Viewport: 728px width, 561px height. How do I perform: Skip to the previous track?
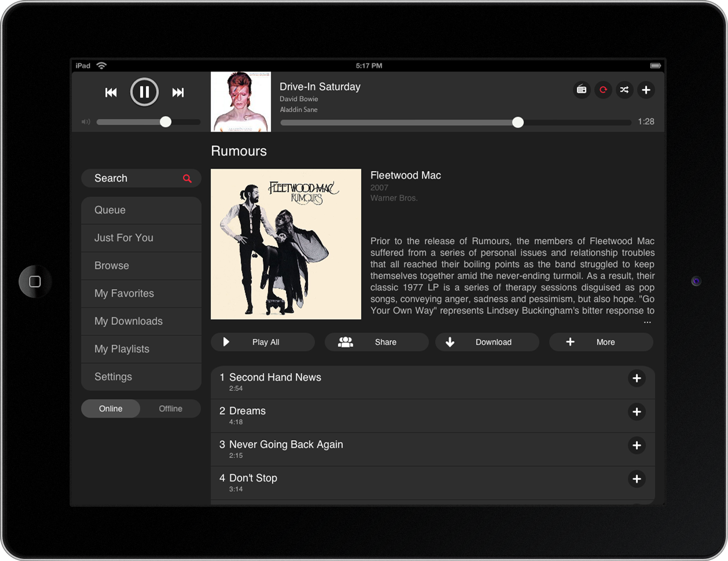click(x=111, y=92)
